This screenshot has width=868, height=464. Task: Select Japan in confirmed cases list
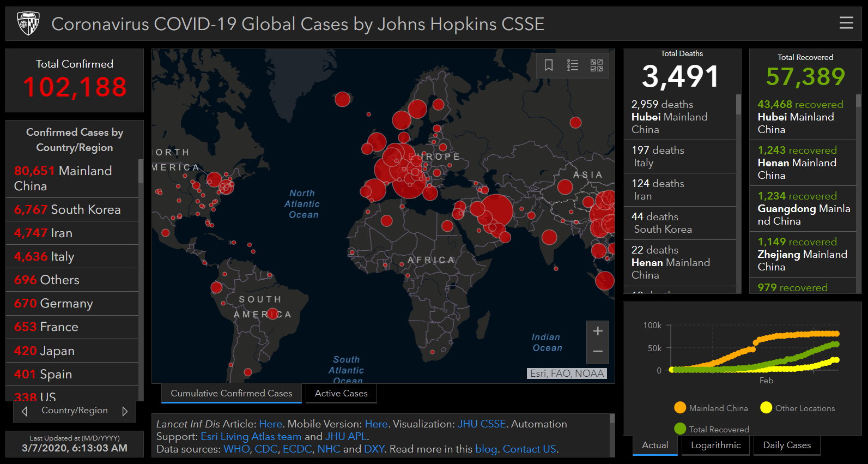tap(72, 351)
